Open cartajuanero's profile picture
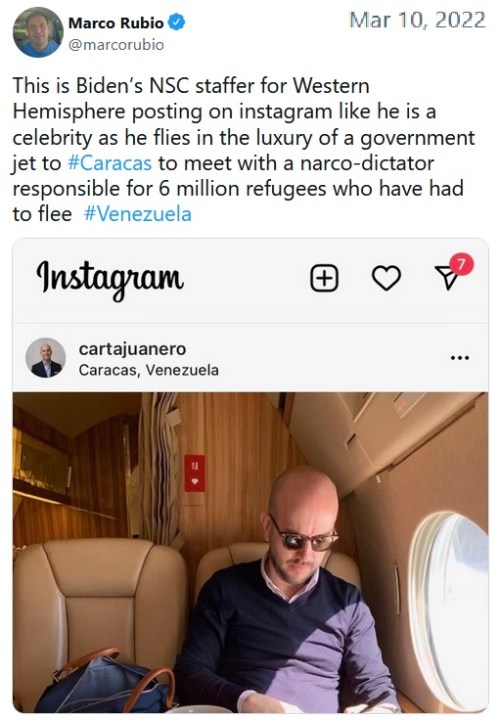Viewport: 500px width, 720px height. point(45,358)
